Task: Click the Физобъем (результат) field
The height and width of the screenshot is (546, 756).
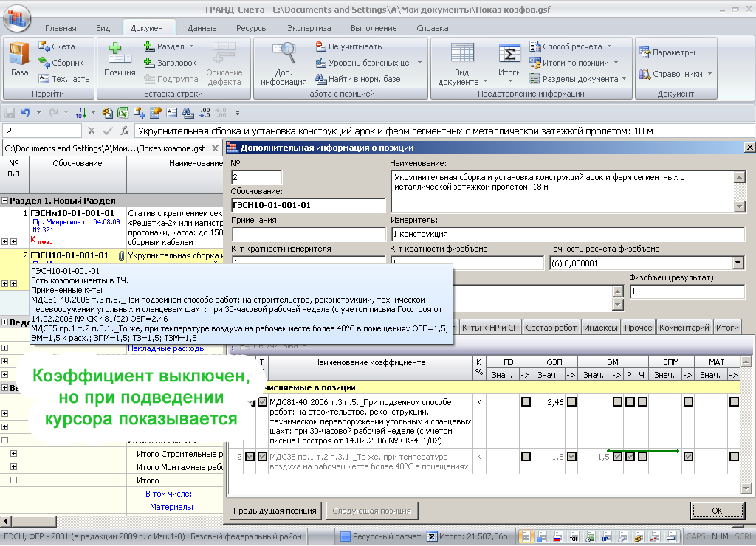Action: (687, 291)
